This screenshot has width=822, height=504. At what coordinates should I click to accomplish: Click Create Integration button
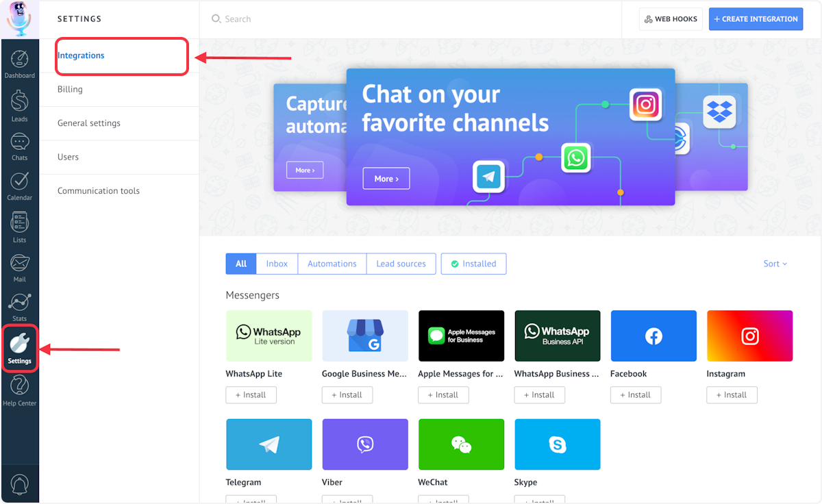click(x=756, y=19)
